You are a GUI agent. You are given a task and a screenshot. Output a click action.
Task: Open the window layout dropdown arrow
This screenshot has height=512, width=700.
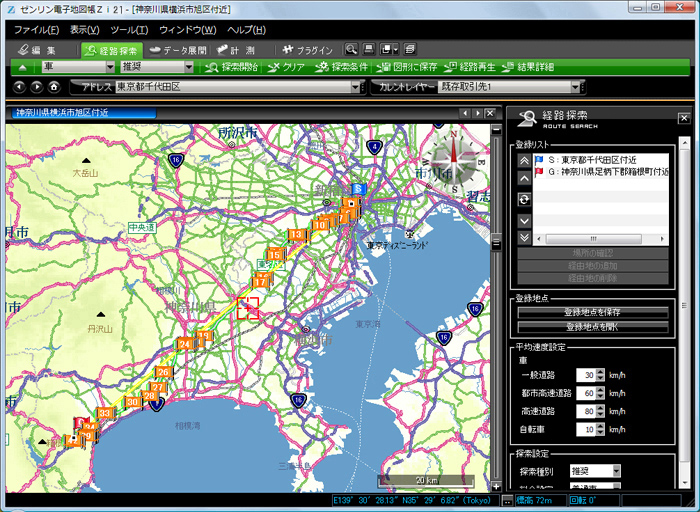click(x=396, y=50)
